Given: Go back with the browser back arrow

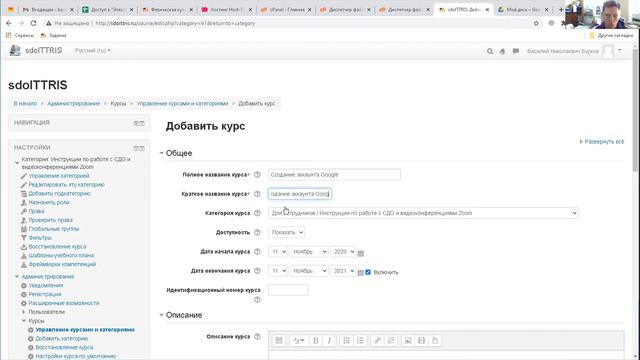Looking at the screenshot, I should click(x=9, y=23).
